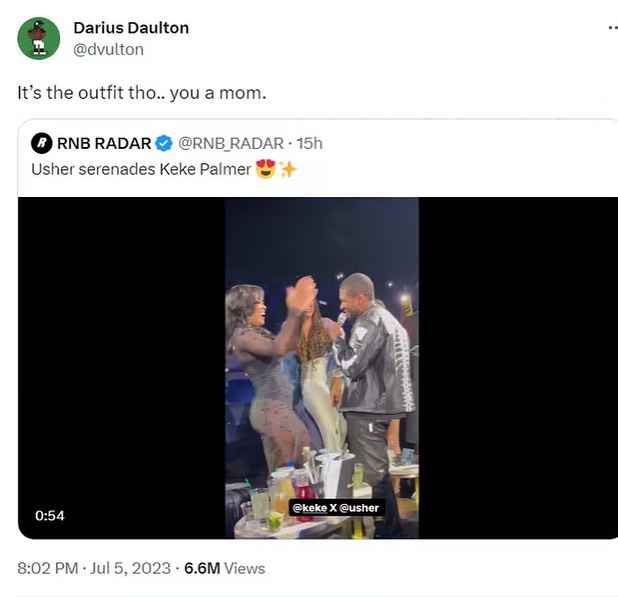Click the sparkles emoji after Keke Palmer
The image size is (618, 597).
coord(288,169)
